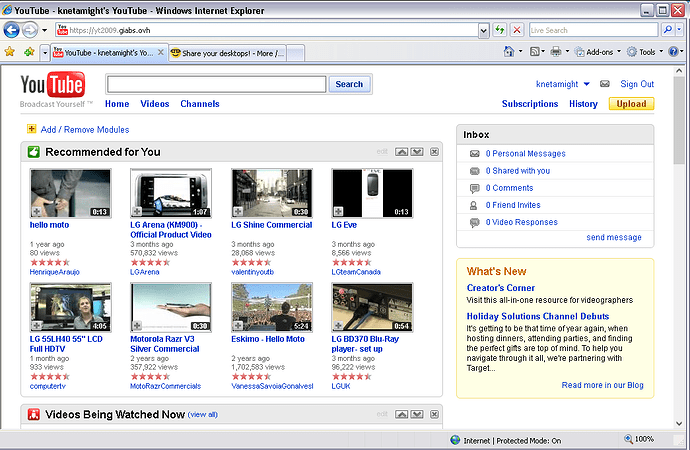Switch to the Share your desktops tab
The image size is (690, 450).
(228, 53)
